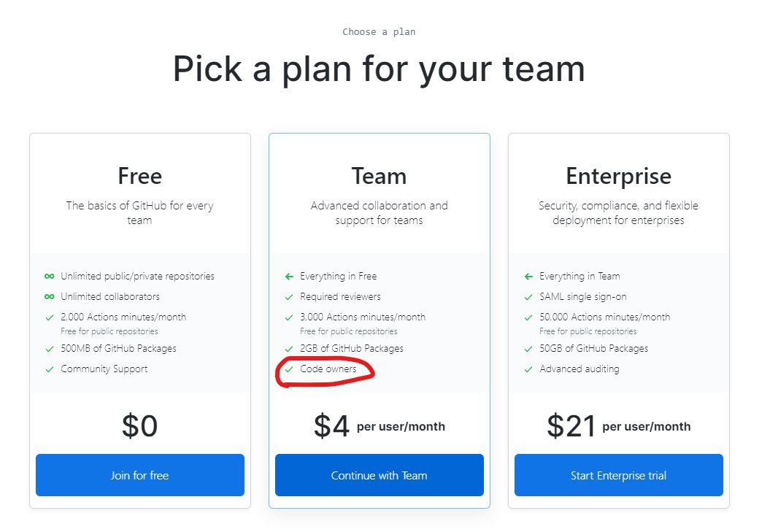Click the Code owners feature text
Screen dimensions: 778x532
[x=328, y=369]
